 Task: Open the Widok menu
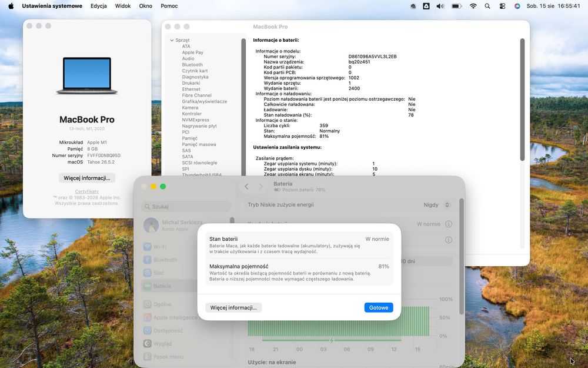[123, 6]
